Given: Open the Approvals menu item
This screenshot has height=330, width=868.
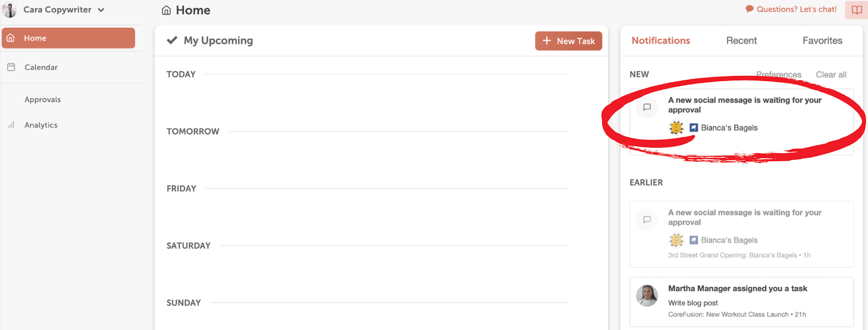Looking at the screenshot, I should (42, 100).
